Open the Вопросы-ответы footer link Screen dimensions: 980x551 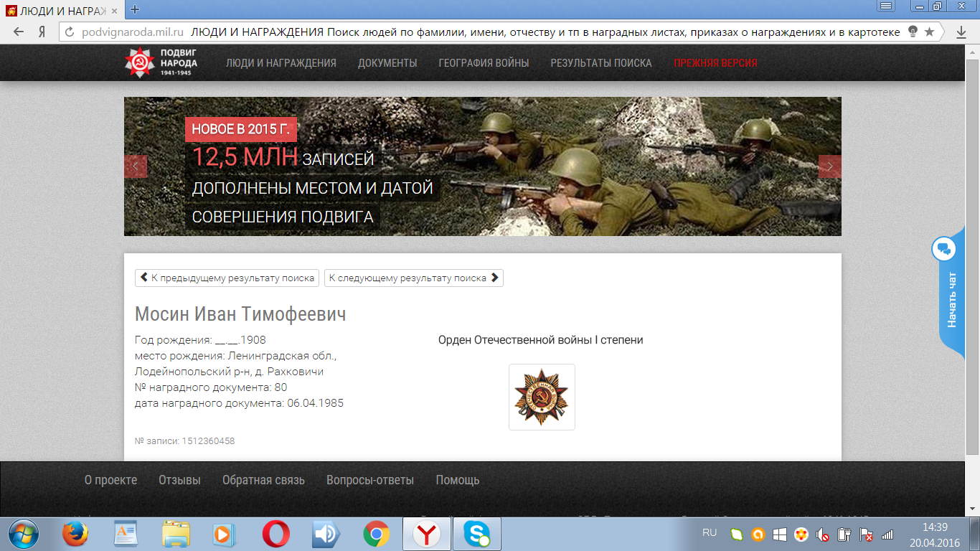tap(370, 480)
